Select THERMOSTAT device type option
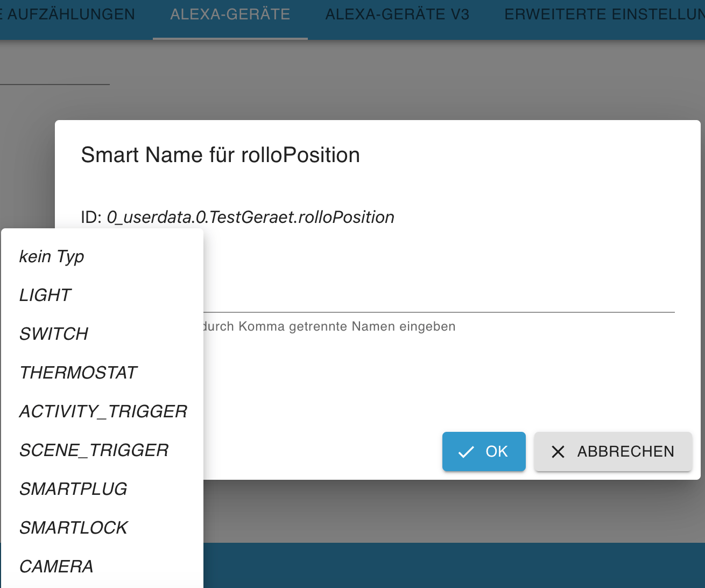The image size is (705, 588). click(79, 373)
